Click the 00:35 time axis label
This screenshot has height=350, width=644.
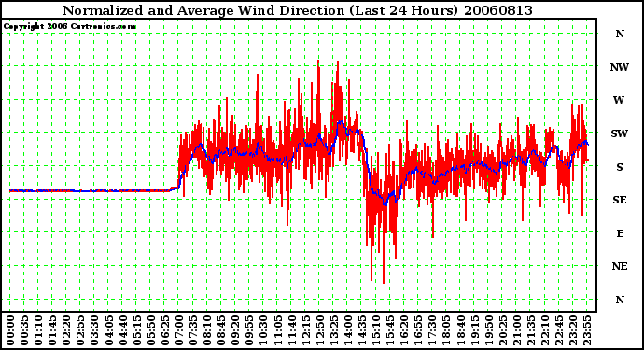point(24,330)
